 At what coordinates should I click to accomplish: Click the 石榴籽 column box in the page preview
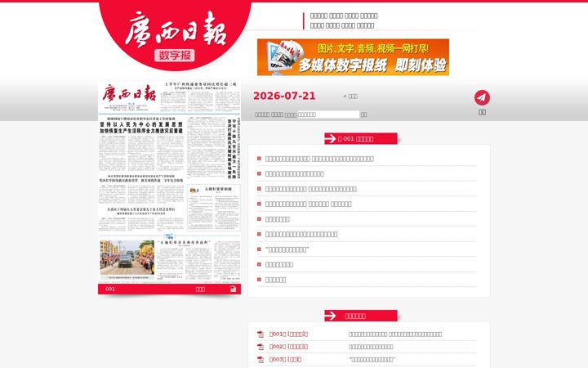pyautogui.click(x=213, y=207)
